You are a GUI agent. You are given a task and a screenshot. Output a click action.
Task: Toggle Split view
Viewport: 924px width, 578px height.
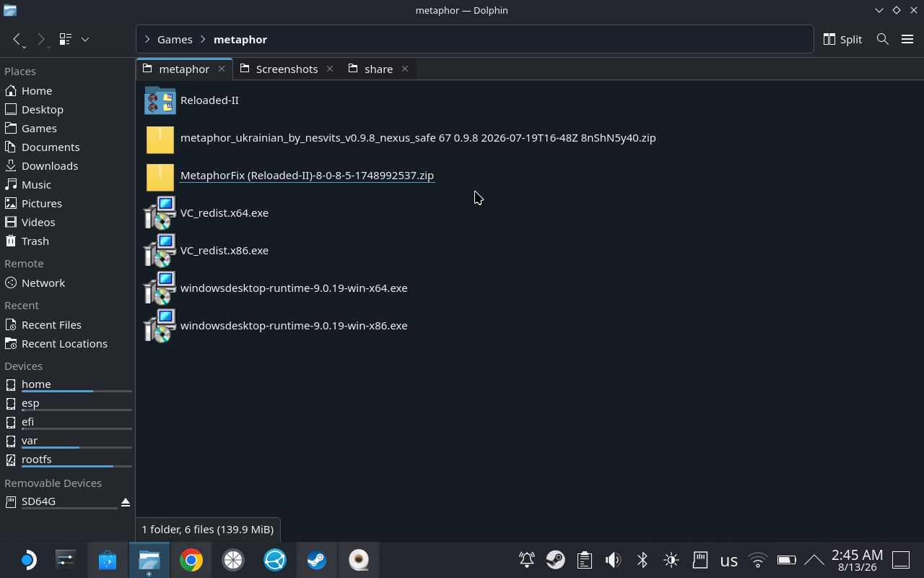(842, 39)
